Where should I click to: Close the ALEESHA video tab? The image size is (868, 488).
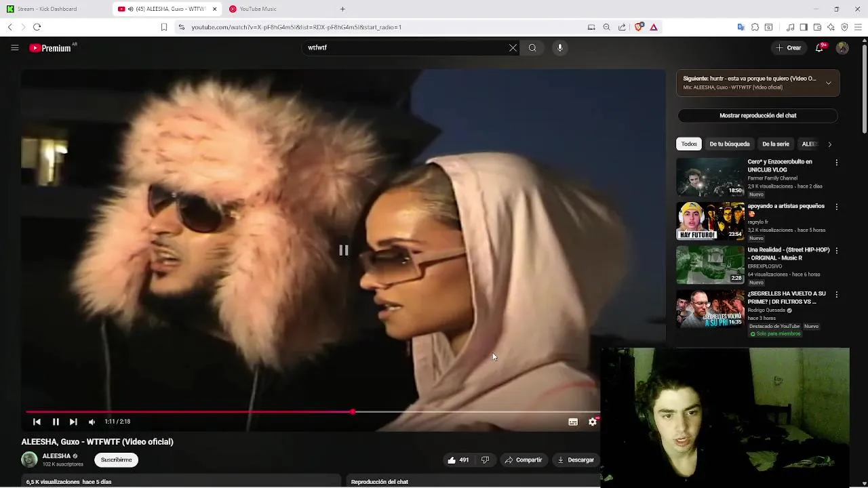(x=214, y=9)
